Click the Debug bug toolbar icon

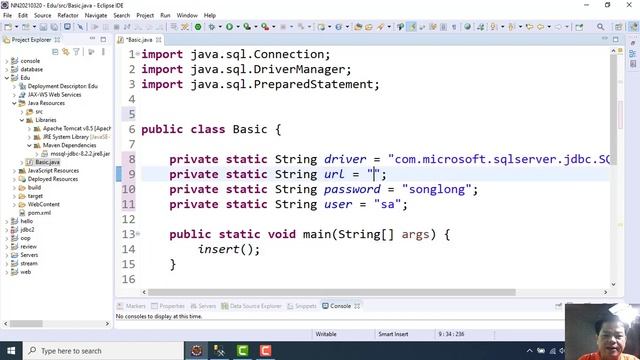click(212, 27)
